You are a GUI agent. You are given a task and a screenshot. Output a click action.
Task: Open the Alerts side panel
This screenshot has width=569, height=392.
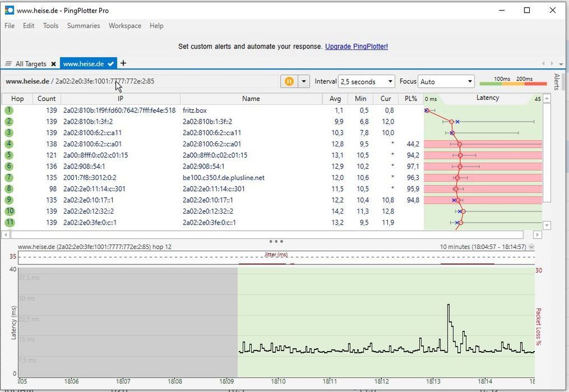556,82
